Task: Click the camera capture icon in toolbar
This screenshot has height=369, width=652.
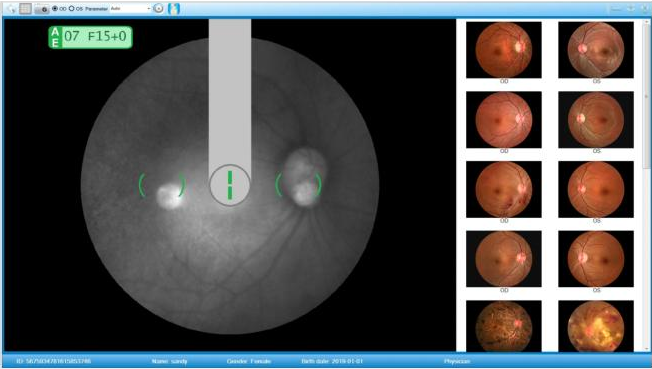Action: [42, 9]
